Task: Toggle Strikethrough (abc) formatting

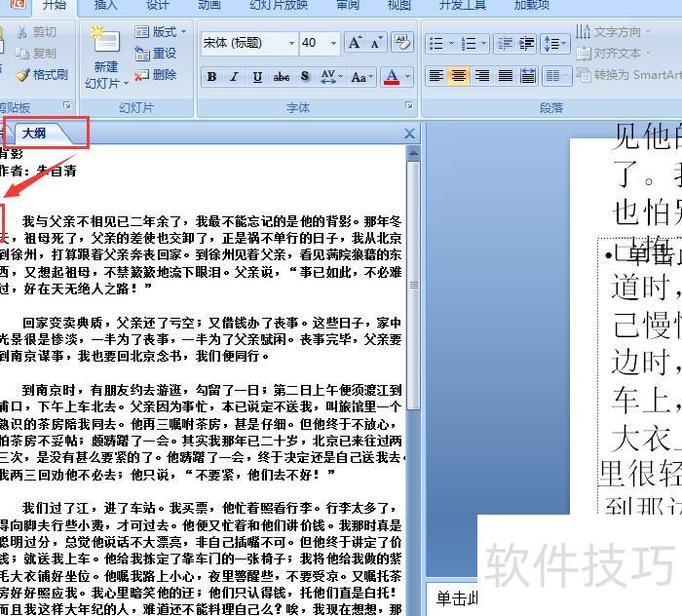Action: (x=282, y=77)
